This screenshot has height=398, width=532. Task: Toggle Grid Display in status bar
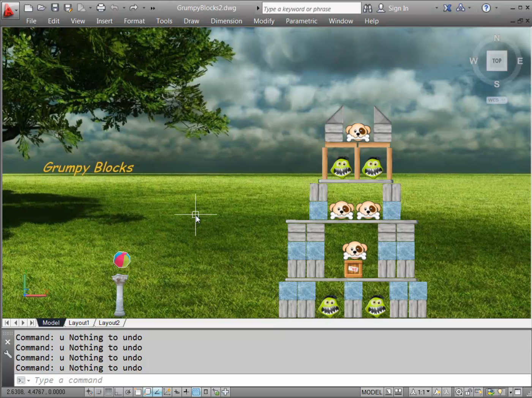coord(109,392)
